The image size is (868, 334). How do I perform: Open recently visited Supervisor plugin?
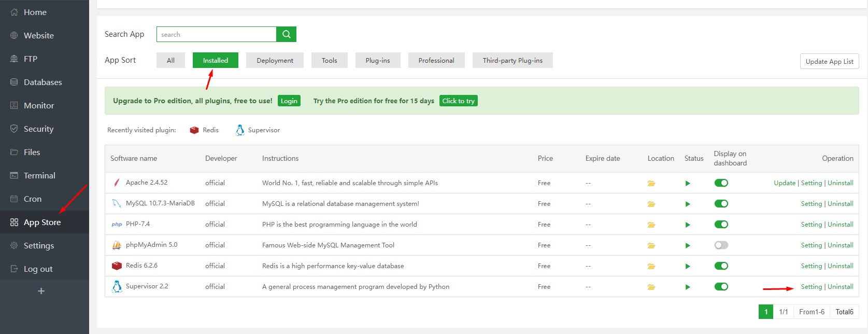tap(258, 130)
